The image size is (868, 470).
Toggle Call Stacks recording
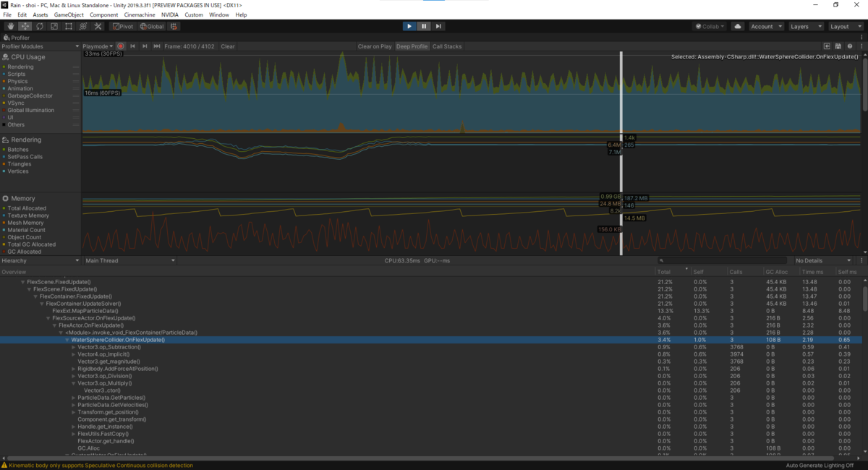447,46
